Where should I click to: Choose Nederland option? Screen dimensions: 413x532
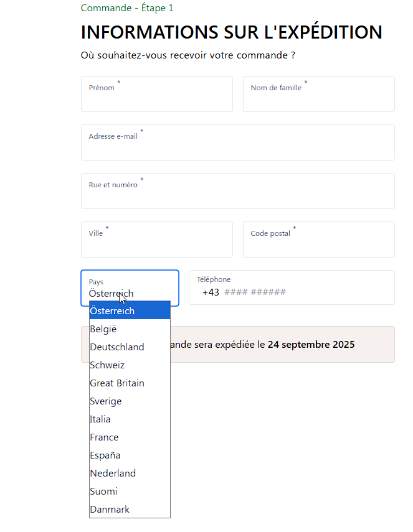point(130,473)
